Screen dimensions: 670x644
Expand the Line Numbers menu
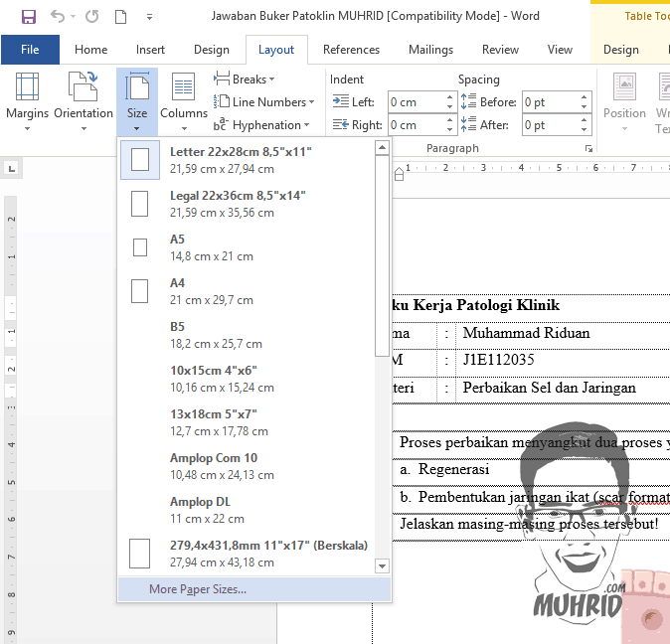coord(264,102)
